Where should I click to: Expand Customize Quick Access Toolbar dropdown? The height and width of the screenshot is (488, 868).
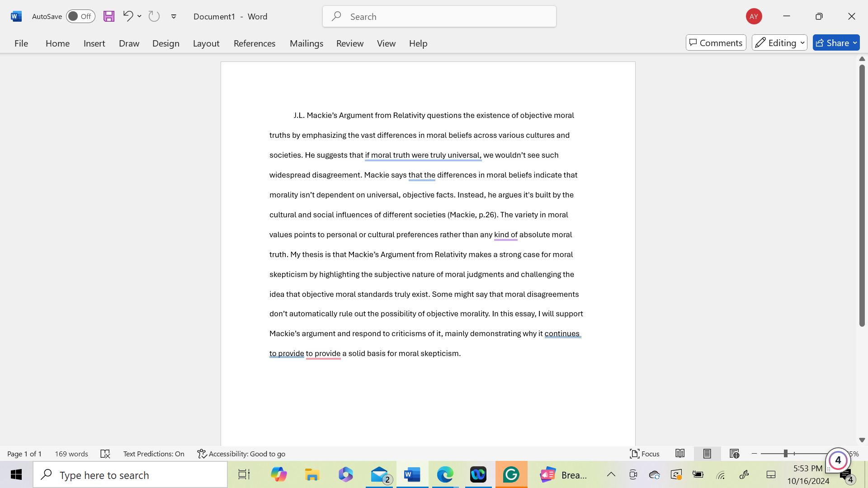(x=174, y=16)
